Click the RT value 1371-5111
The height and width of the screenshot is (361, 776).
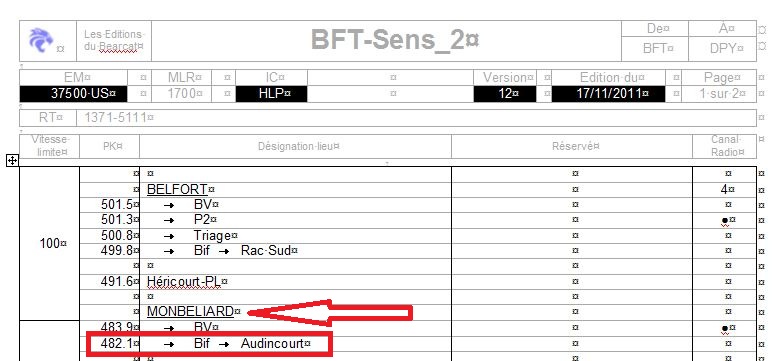[x=115, y=117]
